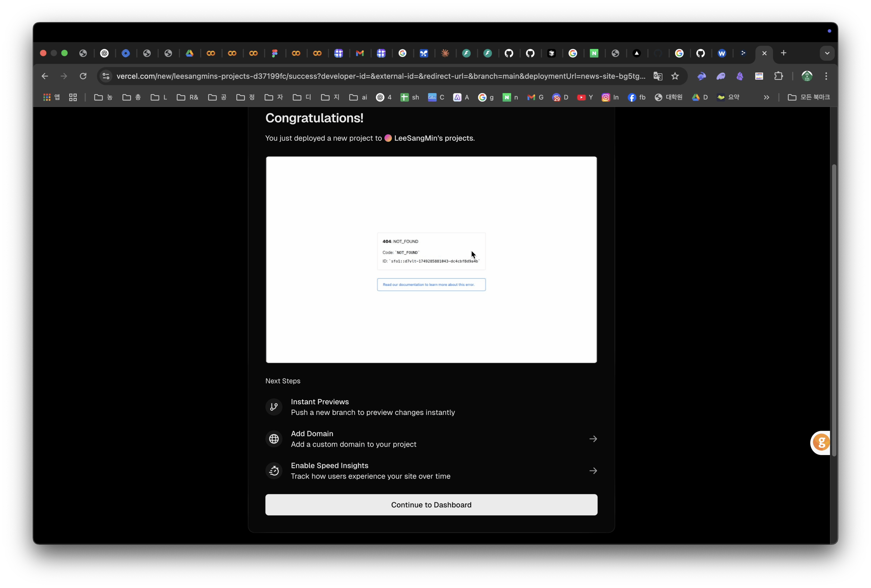
Task: Reload the current page
Action: [83, 76]
